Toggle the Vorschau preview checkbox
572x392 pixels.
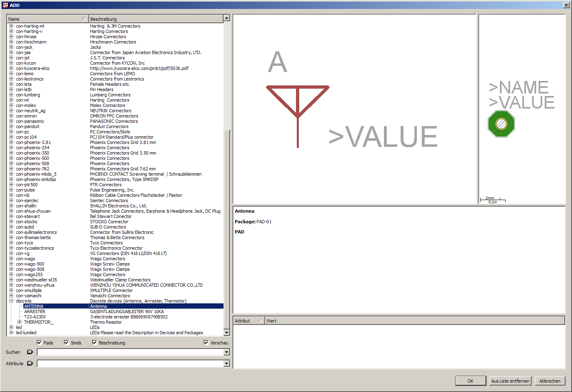point(206,343)
